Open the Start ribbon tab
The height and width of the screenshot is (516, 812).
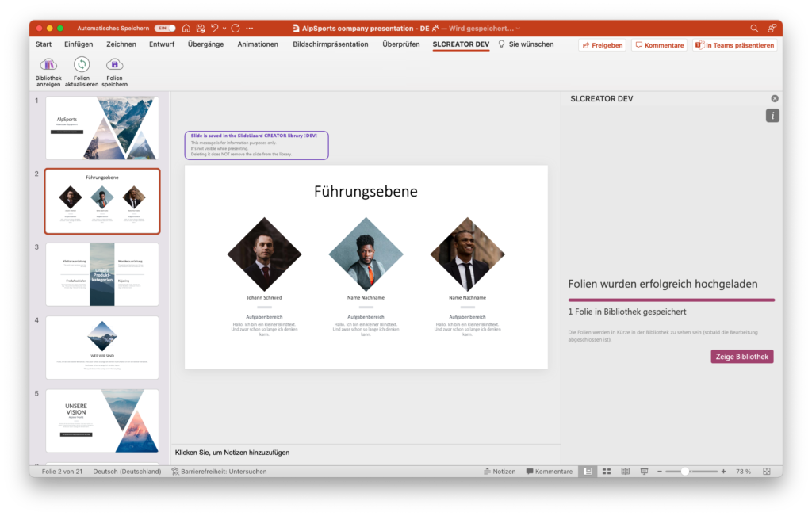point(44,44)
